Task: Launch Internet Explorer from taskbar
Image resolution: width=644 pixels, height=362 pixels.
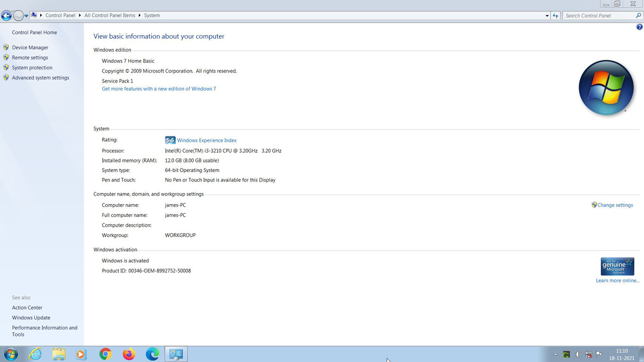Action: point(35,354)
